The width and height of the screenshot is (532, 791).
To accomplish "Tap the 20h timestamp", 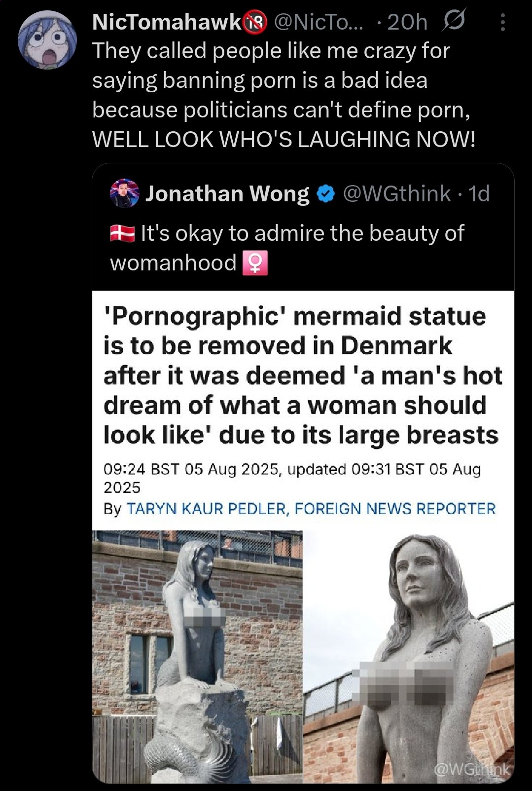I will pos(407,22).
